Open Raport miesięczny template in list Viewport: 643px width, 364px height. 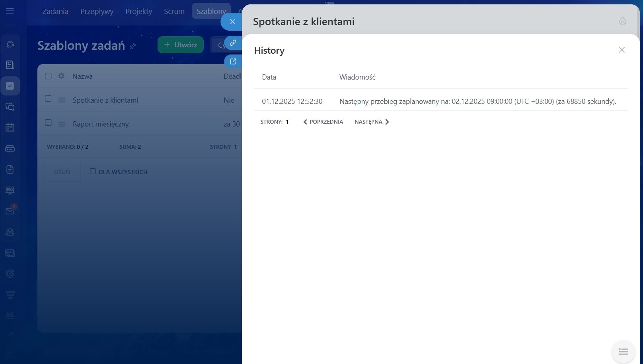[x=101, y=124]
